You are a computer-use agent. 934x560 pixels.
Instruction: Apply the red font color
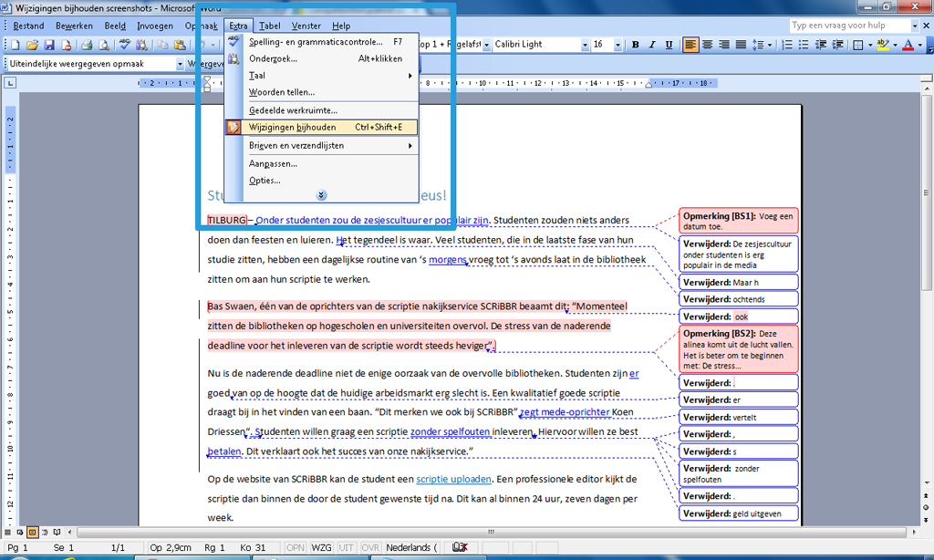click(908, 45)
